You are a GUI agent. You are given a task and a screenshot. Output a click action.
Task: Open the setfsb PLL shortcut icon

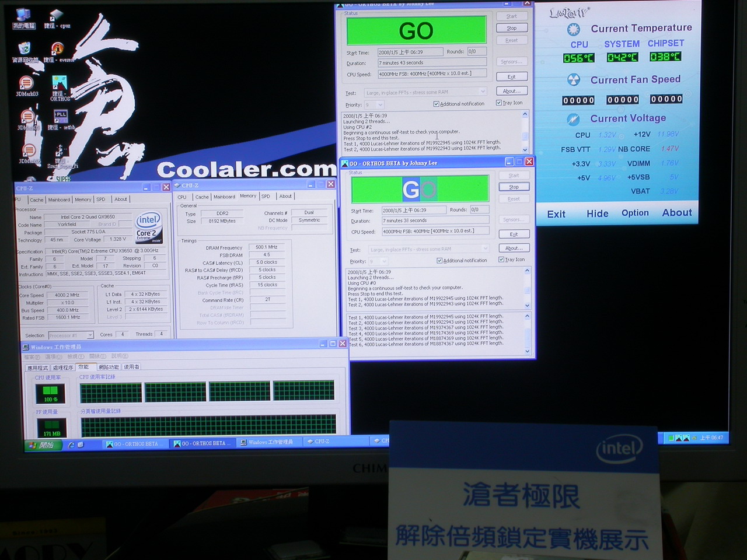[x=61, y=120]
